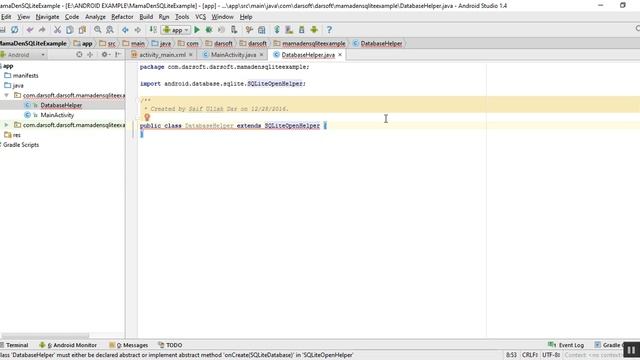This screenshot has height=360, width=640.
Task: Click the Project Structure icon
Action: (262, 30)
